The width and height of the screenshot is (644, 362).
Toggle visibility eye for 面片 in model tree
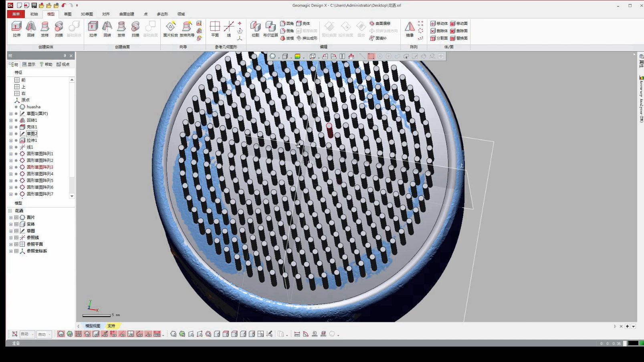pos(16,217)
